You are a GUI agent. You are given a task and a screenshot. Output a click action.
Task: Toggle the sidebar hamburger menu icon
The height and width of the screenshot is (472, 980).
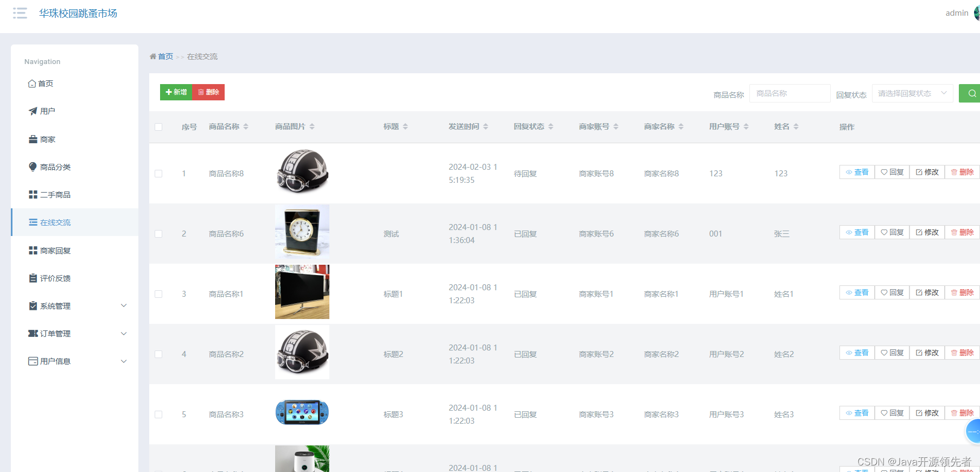[20, 13]
